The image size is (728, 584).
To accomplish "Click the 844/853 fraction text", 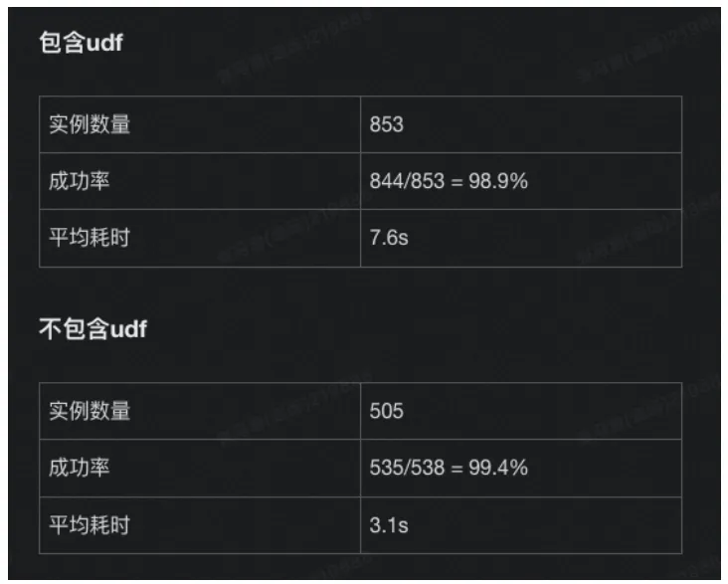I will point(407,181).
